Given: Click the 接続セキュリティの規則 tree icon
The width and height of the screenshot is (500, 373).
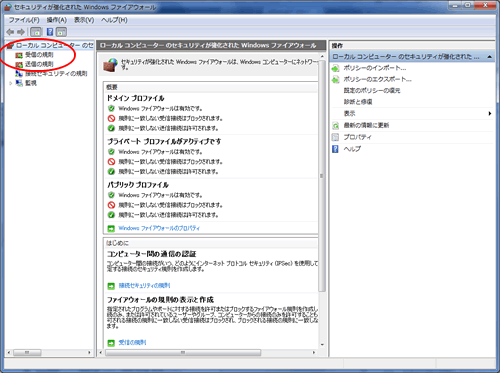Looking at the screenshot, I should pos(19,73).
